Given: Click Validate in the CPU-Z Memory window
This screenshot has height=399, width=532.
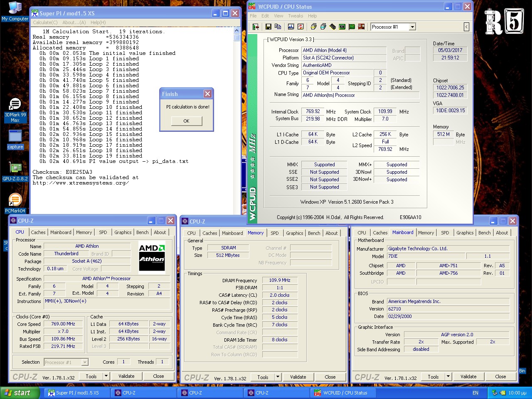Looking at the screenshot, I should coord(298,377).
